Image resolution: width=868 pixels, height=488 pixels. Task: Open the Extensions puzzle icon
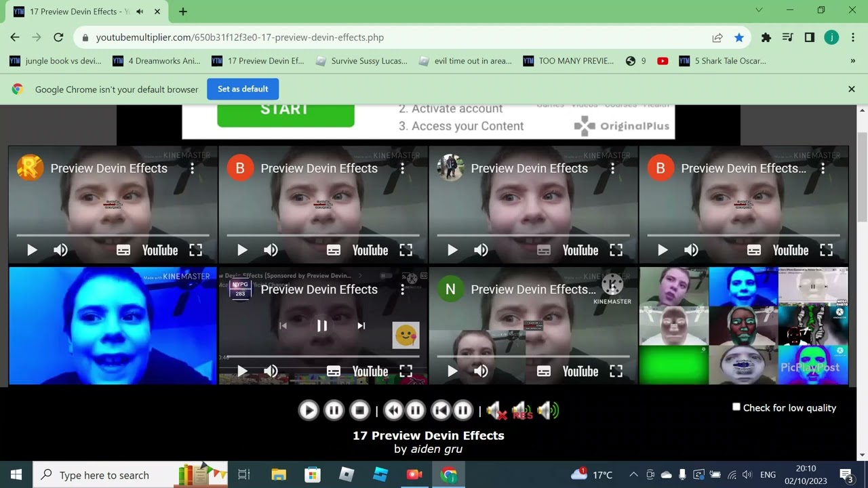[x=766, y=38]
